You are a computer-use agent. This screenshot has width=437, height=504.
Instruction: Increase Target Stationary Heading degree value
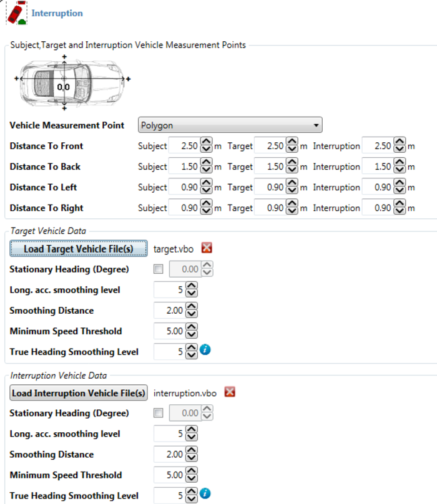pos(207,265)
